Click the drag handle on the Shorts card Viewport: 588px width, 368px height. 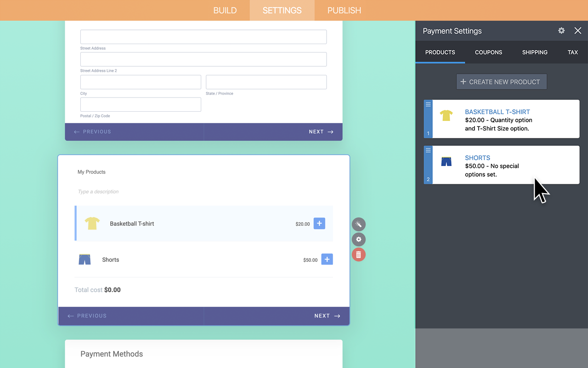(x=428, y=150)
